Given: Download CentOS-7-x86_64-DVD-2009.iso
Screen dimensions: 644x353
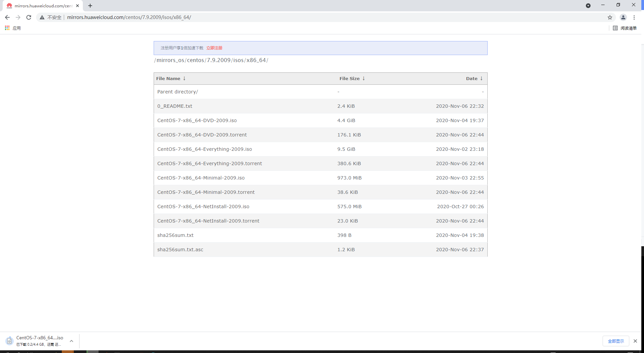Looking at the screenshot, I should pos(197,120).
